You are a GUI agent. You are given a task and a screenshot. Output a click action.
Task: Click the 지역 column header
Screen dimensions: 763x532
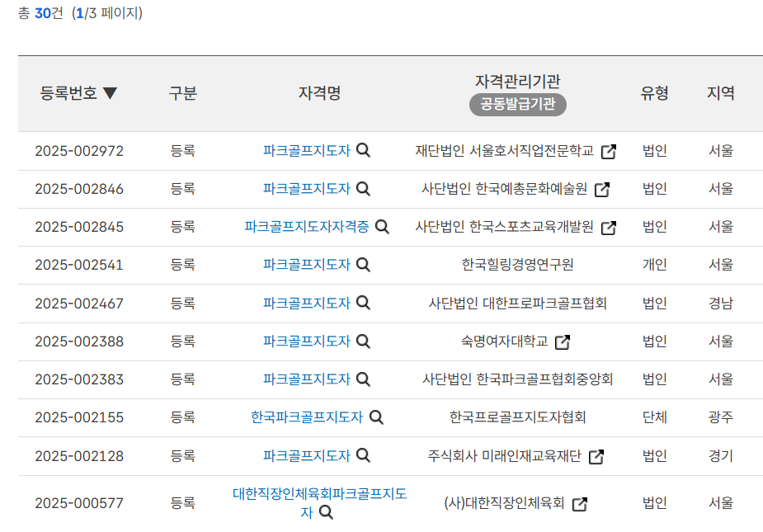[x=721, y=92]
